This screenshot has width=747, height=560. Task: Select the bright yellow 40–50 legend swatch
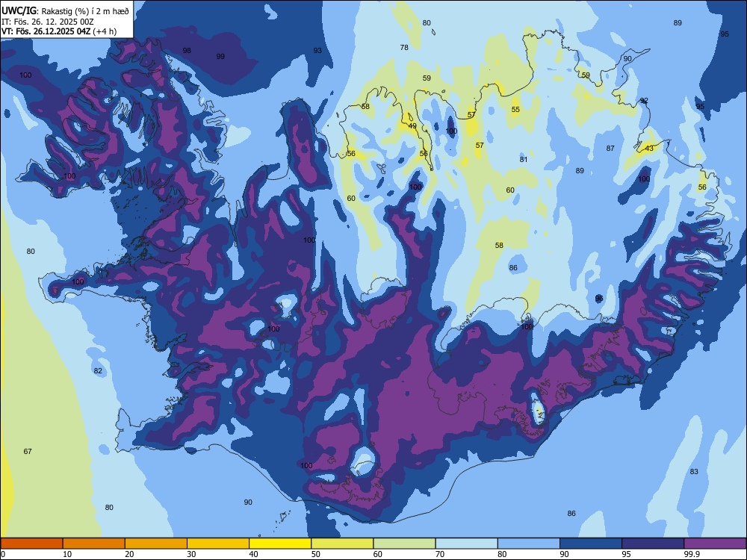click(x=280, y=544)
